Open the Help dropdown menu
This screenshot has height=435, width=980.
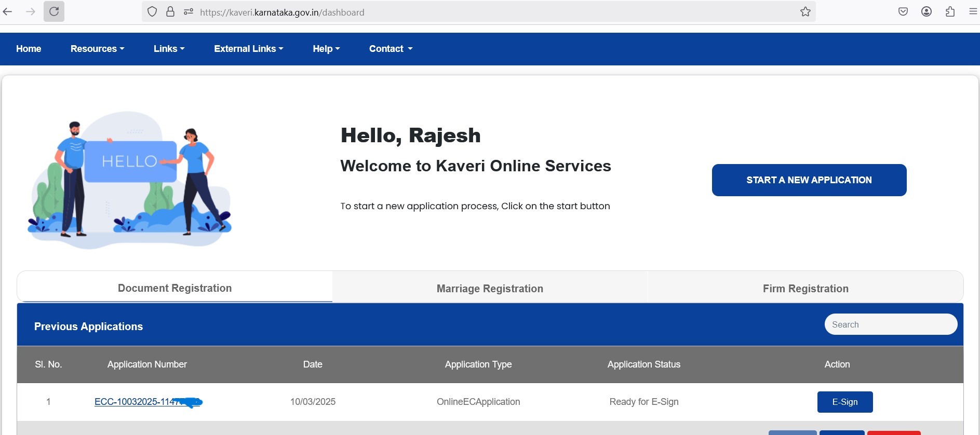pyautogui.click(x=326, y=49)
